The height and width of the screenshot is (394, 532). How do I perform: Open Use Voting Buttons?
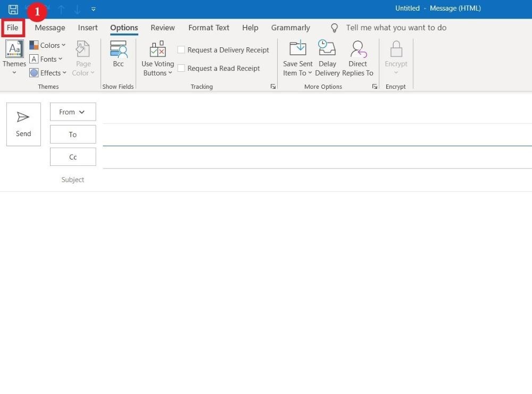point(157,58)
